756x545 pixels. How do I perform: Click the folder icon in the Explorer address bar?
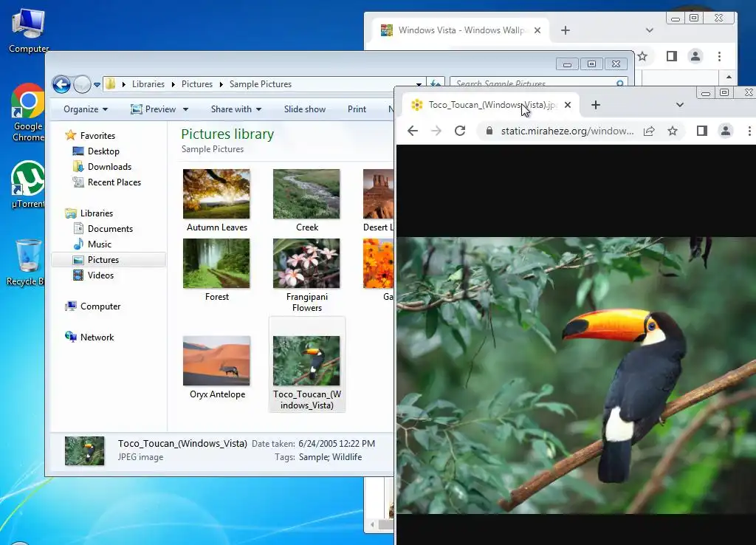tap(111, 84)
